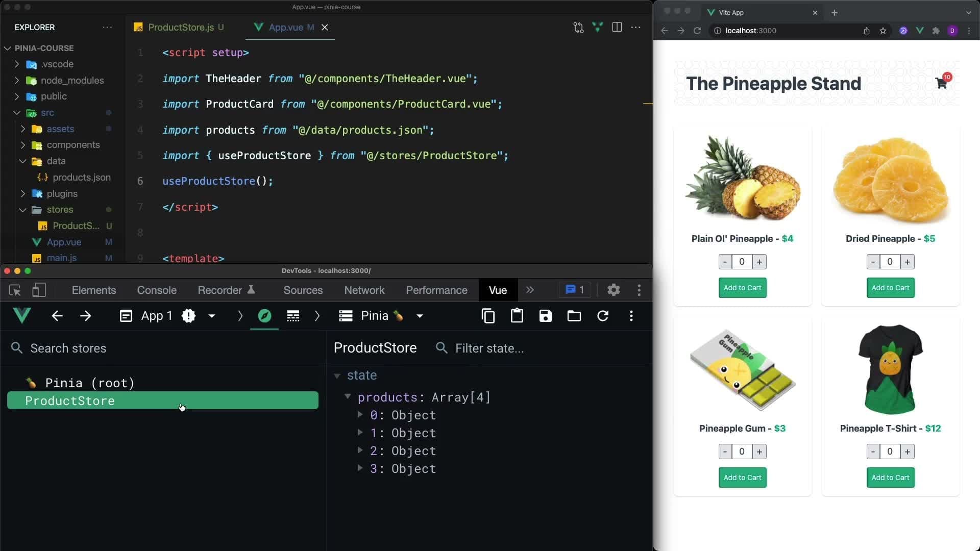The height and width of the screenshot is (551, 980).
Task: Toggle the device toolbar icon
Action: click(x=39, y=290)
